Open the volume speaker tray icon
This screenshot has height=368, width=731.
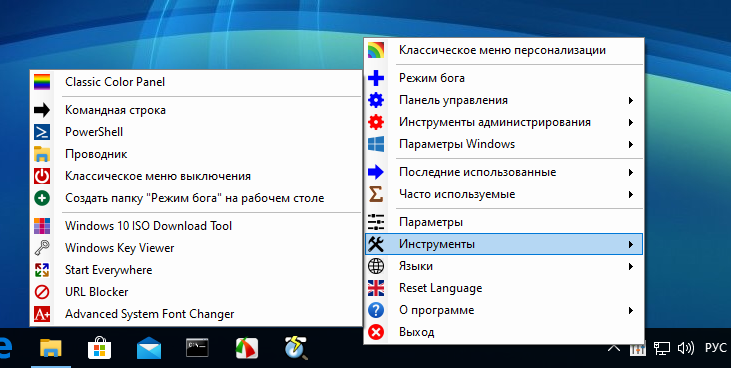pos(686,348)
